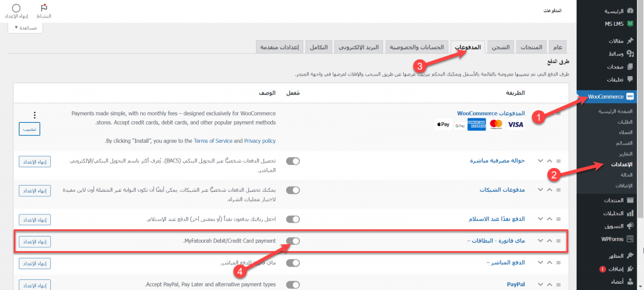Enable the مدفوعات الشيكات toggle
Screen dimensions: 644x290
point(293,190)
